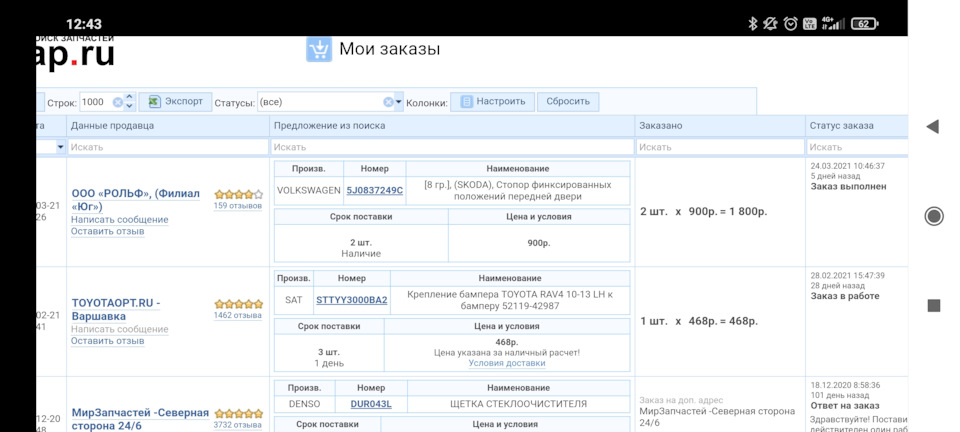Increase the Строк row count with up arrow
The image size is (960, 432).
point(129,97)
